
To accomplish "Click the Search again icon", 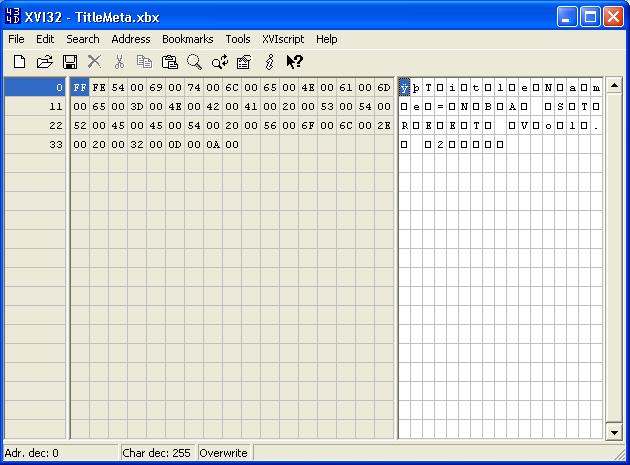I will (220, 62).
